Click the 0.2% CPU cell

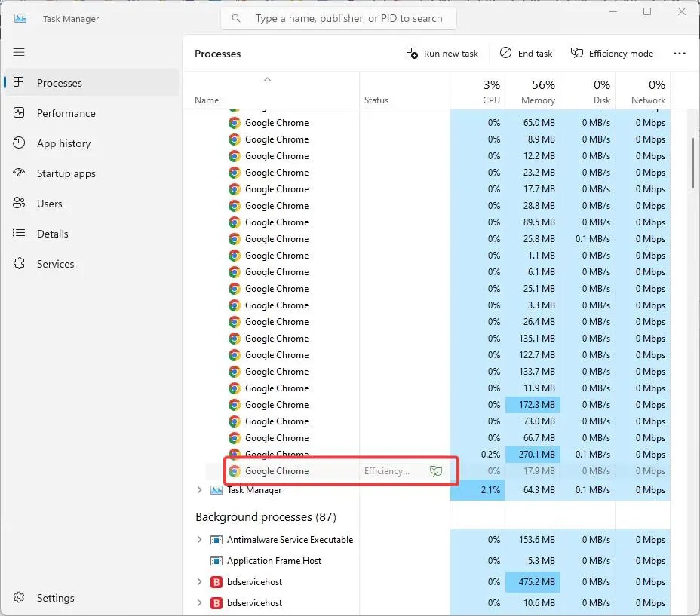pyautogui.click(x=477, y=455)
